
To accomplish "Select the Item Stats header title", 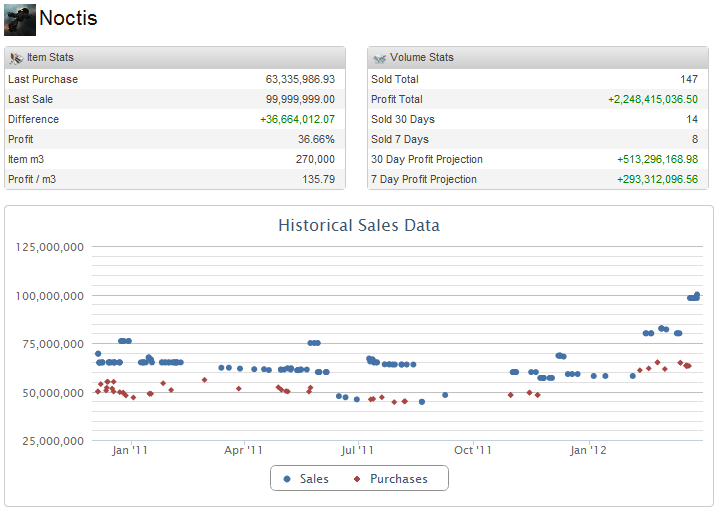I will (x=50, y=58).
